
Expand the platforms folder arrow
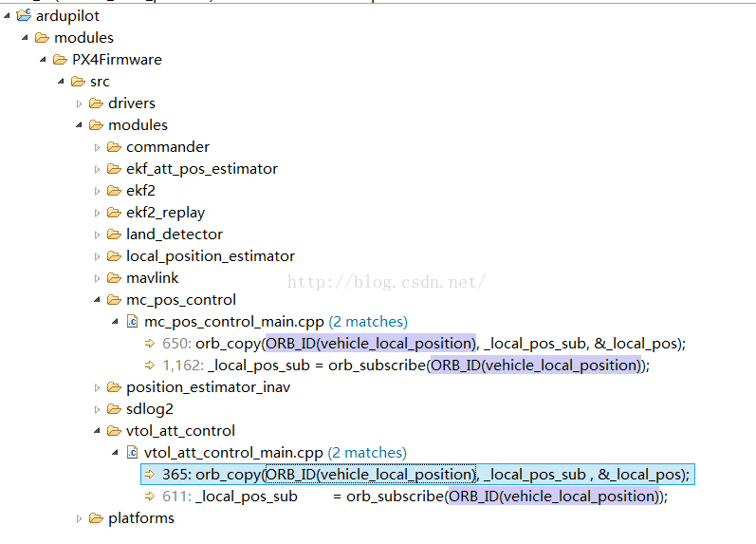tap(79, 518)
